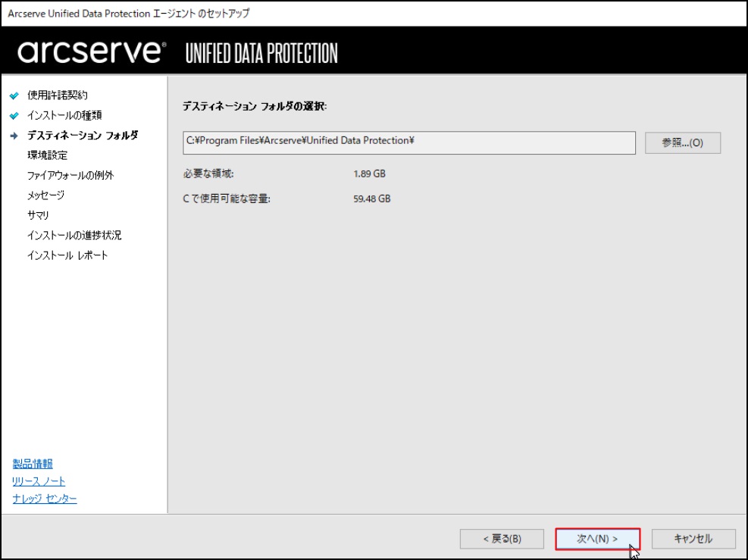Select the 環境設定 step in the sidebar
This screenshot has width=748, height=560.
pyautogui.click(x=47, y=155)
